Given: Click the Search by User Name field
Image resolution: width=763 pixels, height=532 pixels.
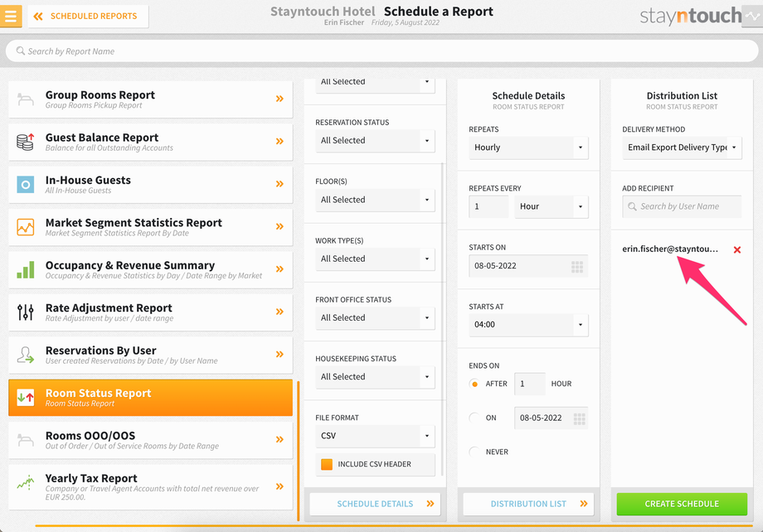Looking at the screenshot, I should click(682, 206).
